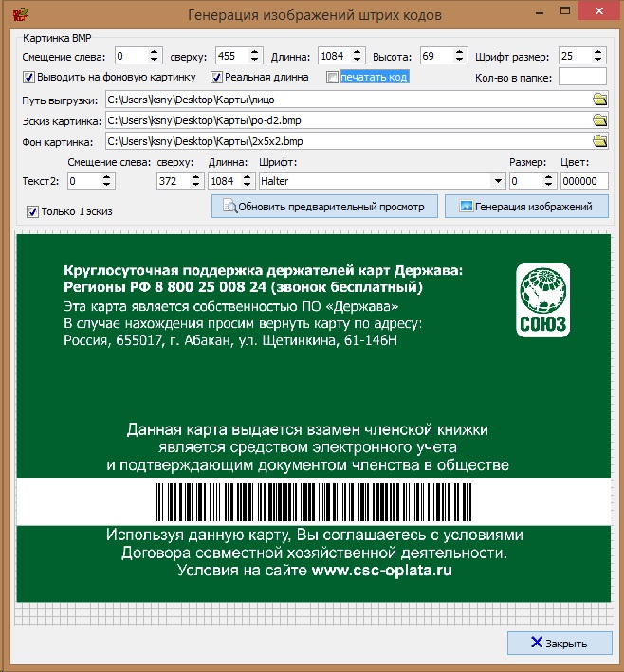
Task: Click the application icon in title bar
Action: coord(20,14)
